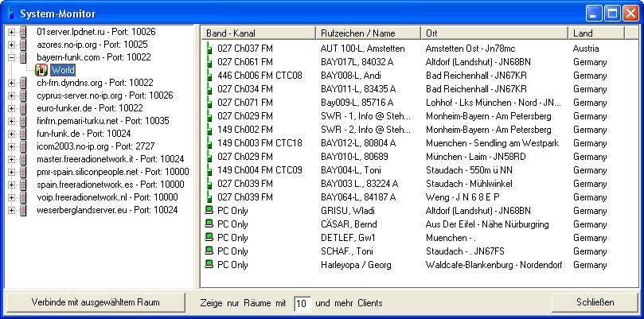
Task: Collapse the bayern-funk.com server node
Action: coord(11,57)
